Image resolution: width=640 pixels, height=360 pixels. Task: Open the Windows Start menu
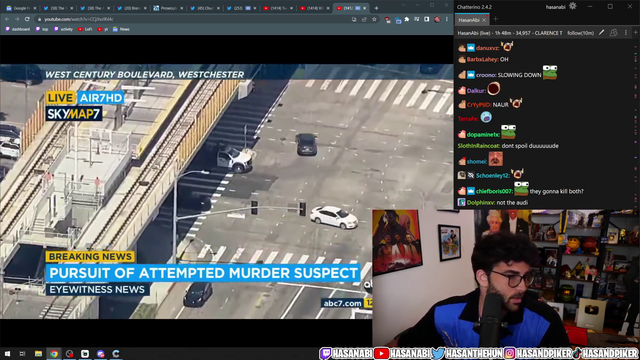point(7,353)
